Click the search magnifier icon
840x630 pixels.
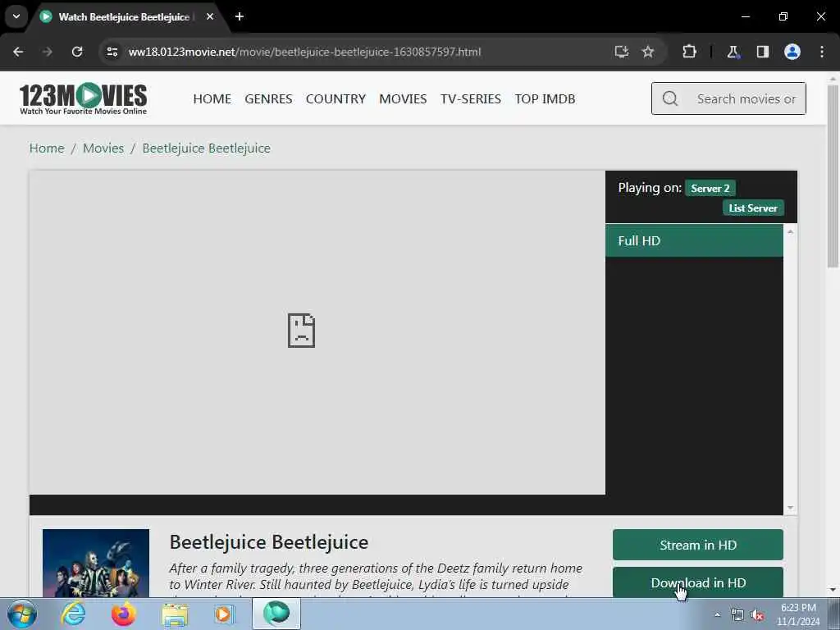pyautogui.click(x=669, y=98)
